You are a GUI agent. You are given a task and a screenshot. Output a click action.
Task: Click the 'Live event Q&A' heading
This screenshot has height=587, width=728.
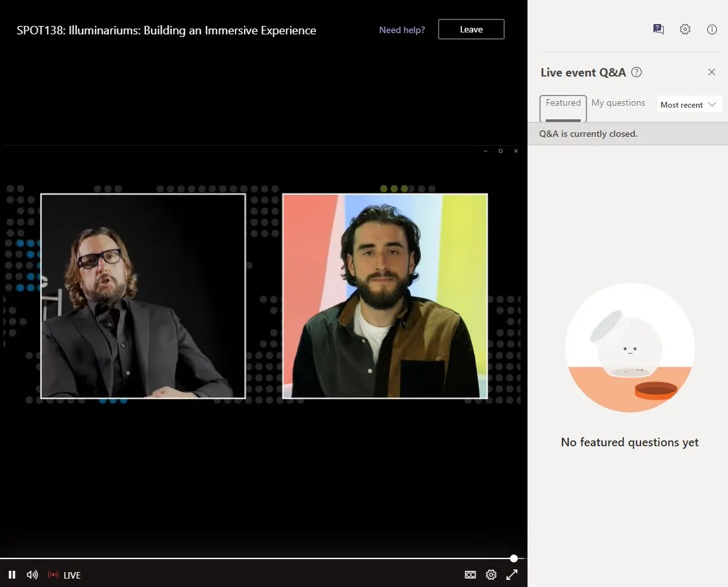pyautogui.click(x=583, y=73)
